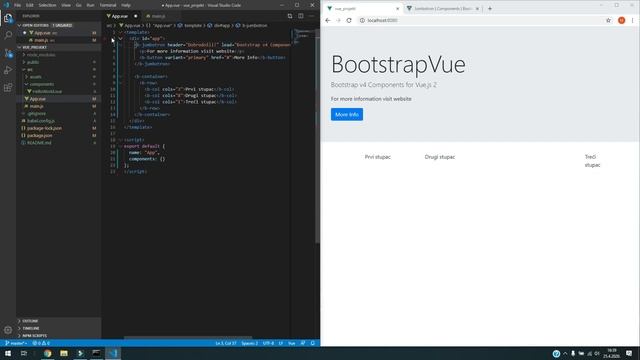
Task: Open README.md in the explorer
Action: [39, 143]
